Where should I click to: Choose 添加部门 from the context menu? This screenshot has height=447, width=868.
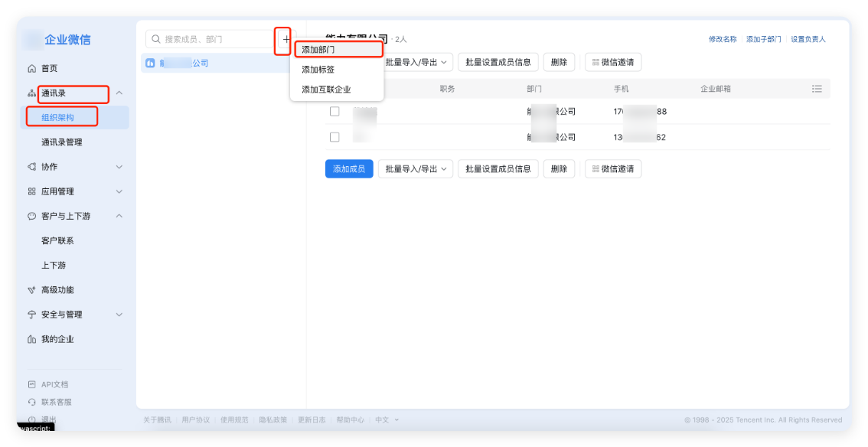pos(317,48)
